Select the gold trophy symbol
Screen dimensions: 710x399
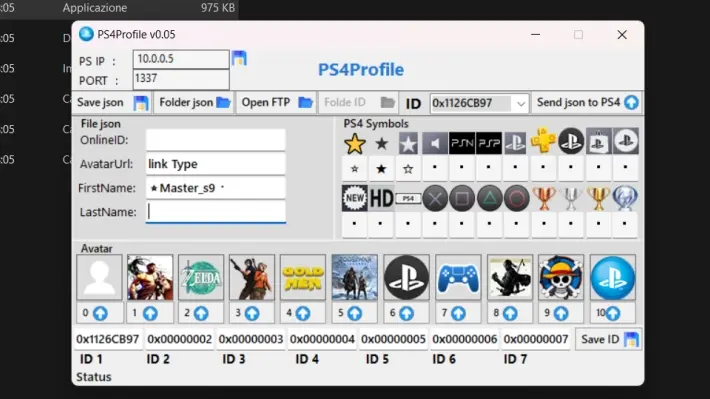point(598,198)
